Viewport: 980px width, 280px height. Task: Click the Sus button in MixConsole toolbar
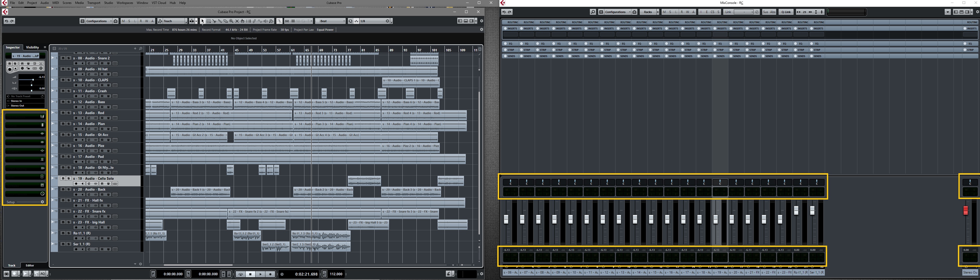pyautogui.click(x=766, y=12)
